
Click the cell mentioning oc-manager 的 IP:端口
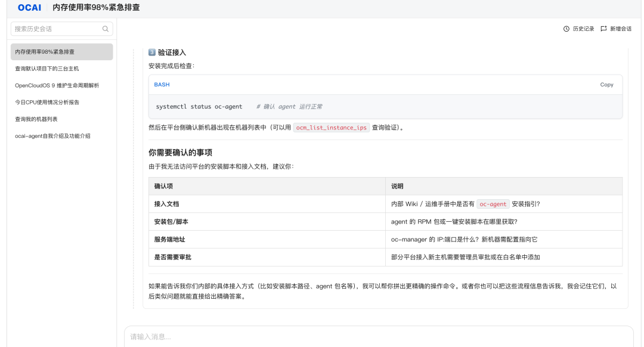point(504,240)
